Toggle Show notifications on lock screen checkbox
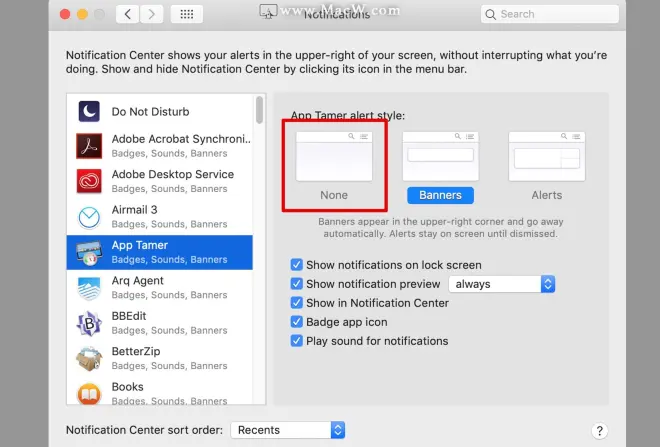The height and width of the screenshot is (447, 660). coord(296,265)
